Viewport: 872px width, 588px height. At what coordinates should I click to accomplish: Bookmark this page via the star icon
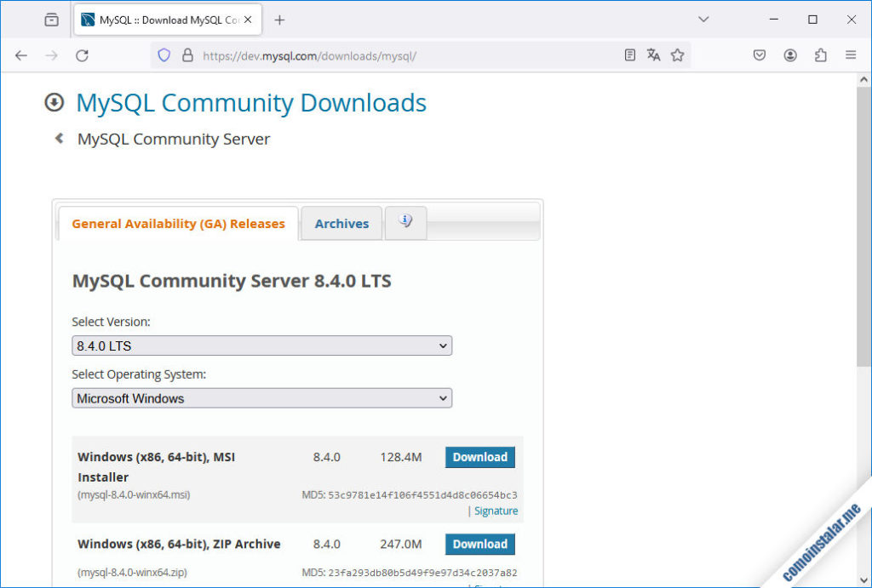(678, 54)
